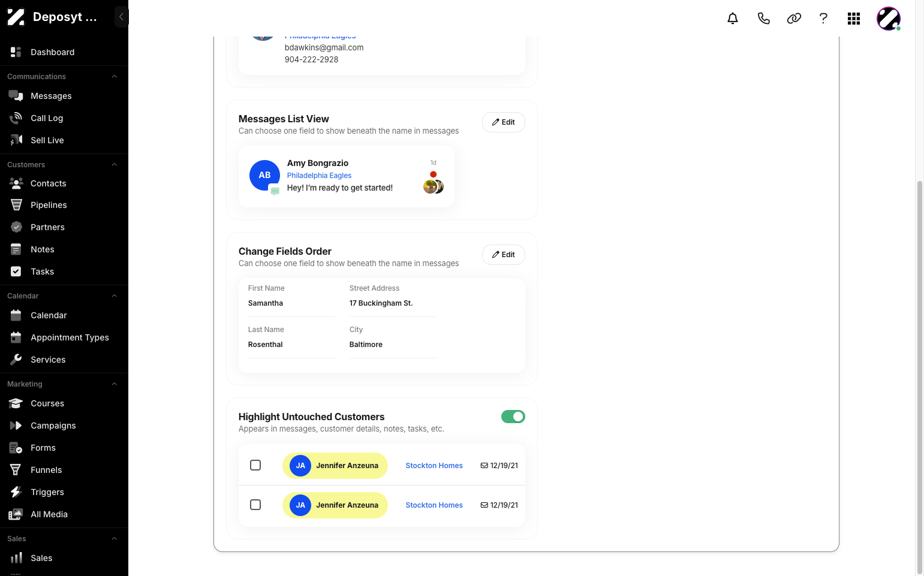Click the page vertical scrollbar

[x=920, y=378]
